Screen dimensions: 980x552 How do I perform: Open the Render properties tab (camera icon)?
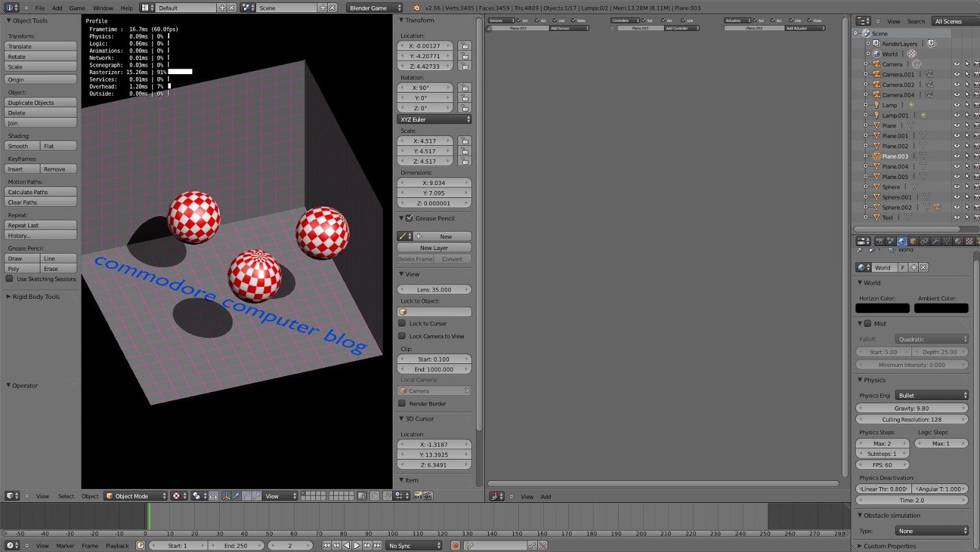tap(879, 241)
